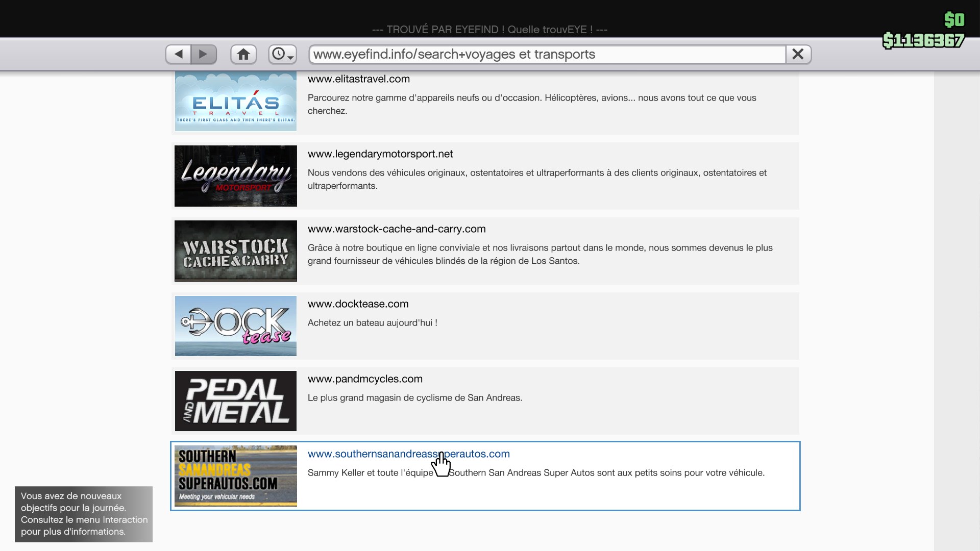
Task: Visit the www.elitastravel.com link
Action: click(358, 79)
